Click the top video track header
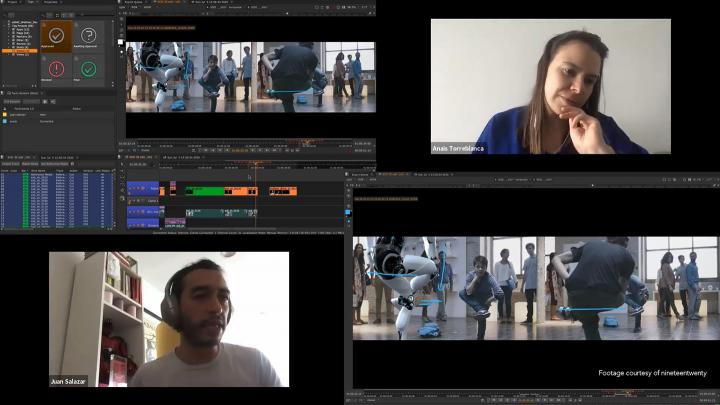The image size is (720, 405). (x=143, y=188)
